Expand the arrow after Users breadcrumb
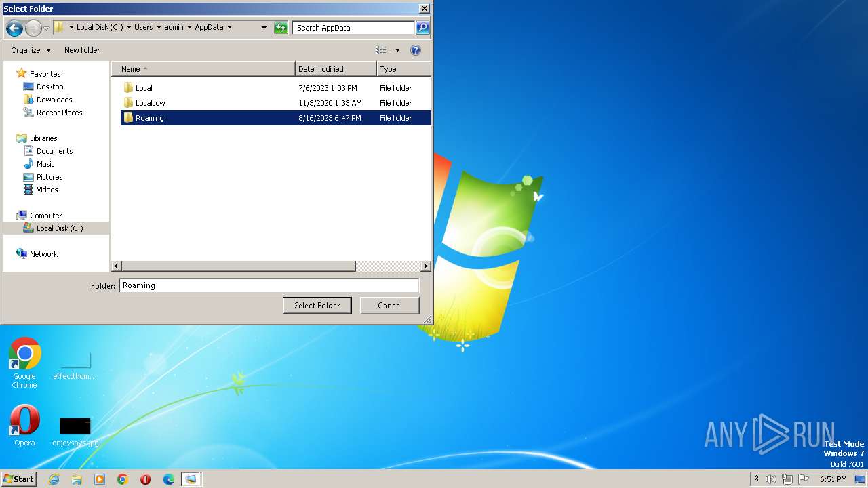The height and width of the screenshot is (488, 868). click(x=158, y=28)
